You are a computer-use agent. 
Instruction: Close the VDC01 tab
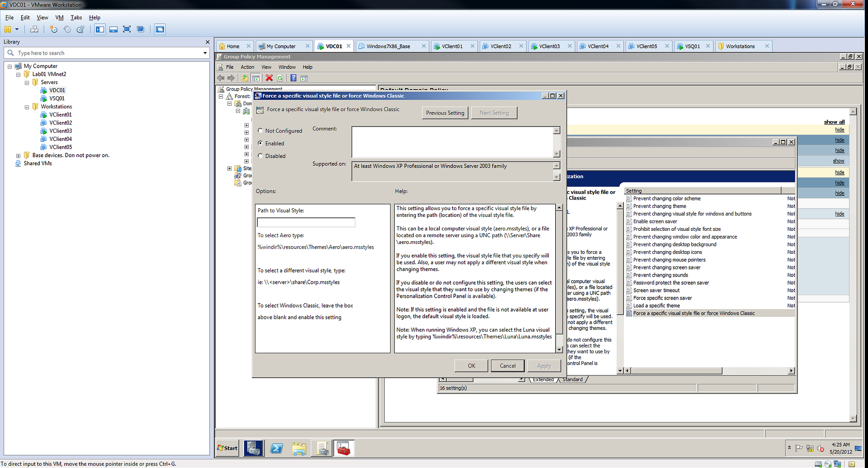tap(349, 46)
